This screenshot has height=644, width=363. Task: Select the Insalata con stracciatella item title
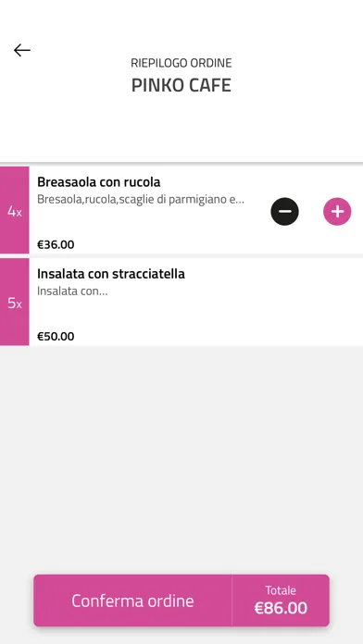point(111,274)
